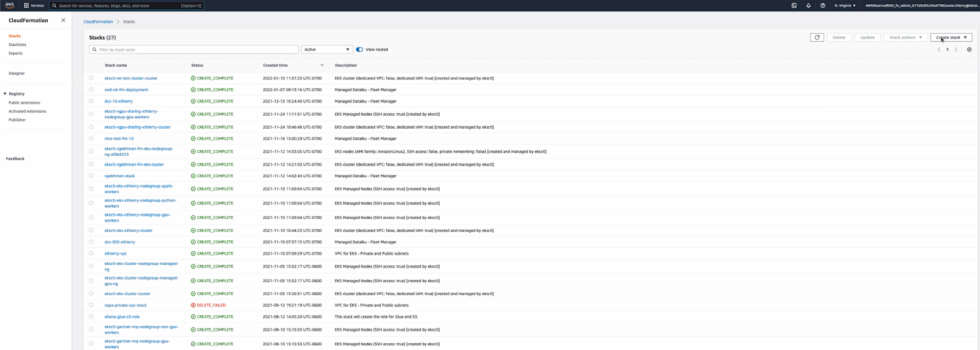This screenshot has height=350, width=980.
Task: Click the Feedback link in the sidebar
Action: 15,159
